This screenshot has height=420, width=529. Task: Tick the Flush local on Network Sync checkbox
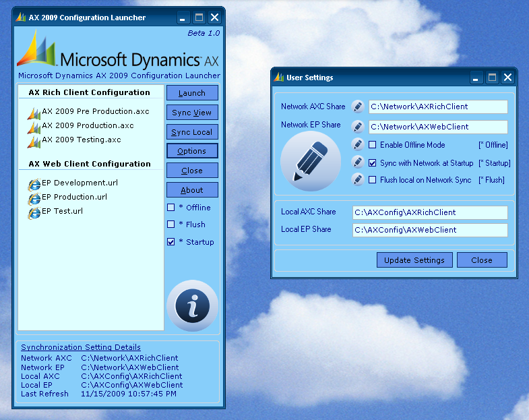coord(372,179)
